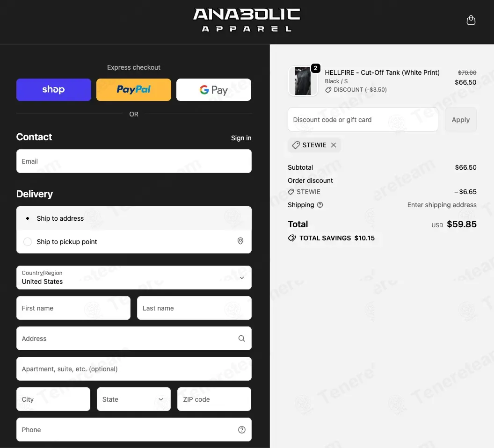Click the map pin icon for pickup point
Screen dimensions: 494x448
(x=240, y=241)
